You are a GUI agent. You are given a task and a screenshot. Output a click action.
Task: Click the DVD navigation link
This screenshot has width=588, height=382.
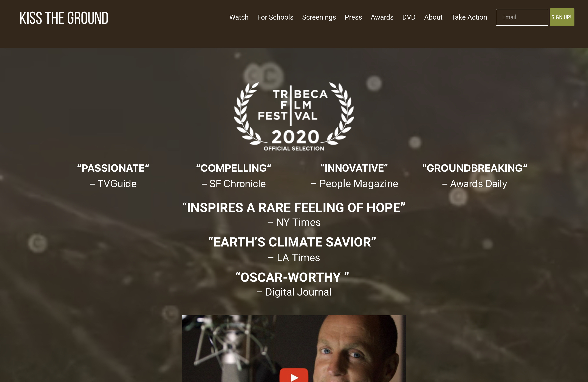[x=409, y=17]
